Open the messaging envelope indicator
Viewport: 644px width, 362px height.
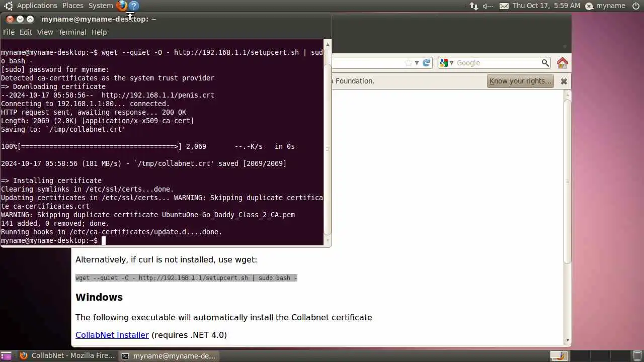(504, 6)
